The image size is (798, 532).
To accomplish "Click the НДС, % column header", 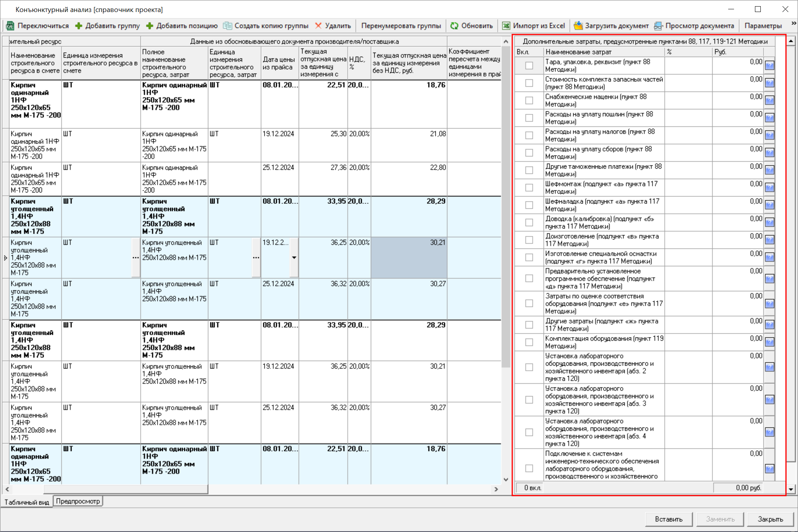I will 359,63.
